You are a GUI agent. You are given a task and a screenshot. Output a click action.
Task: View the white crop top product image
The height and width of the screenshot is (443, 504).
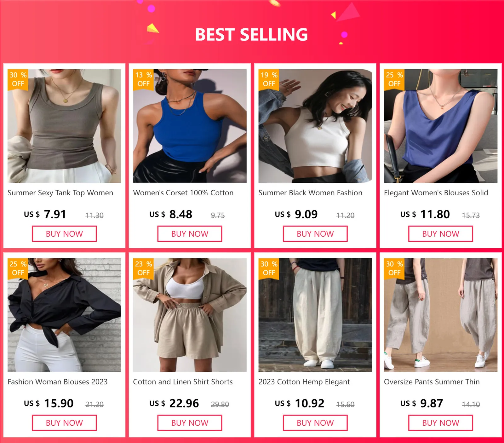tap(315, 126)
